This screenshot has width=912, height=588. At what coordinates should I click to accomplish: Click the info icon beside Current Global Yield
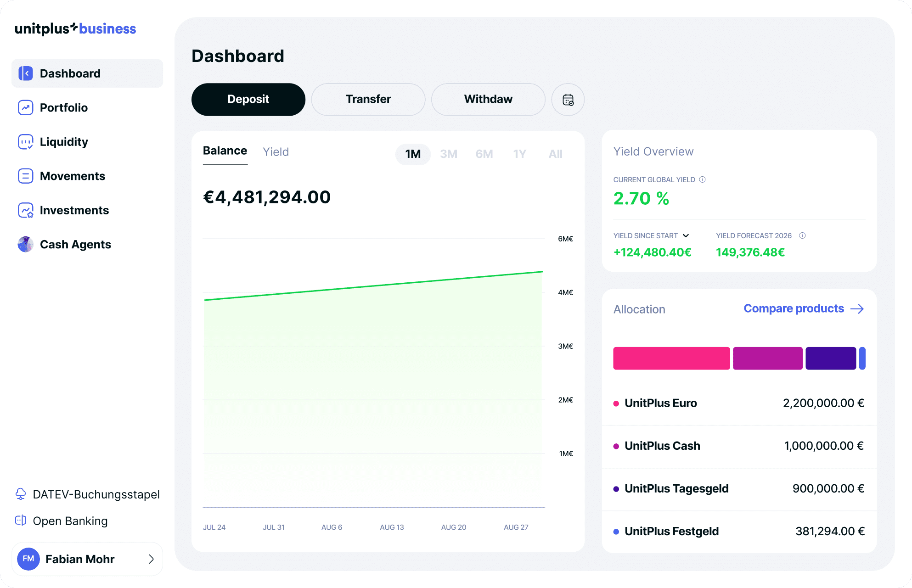(x=702, y=179)
